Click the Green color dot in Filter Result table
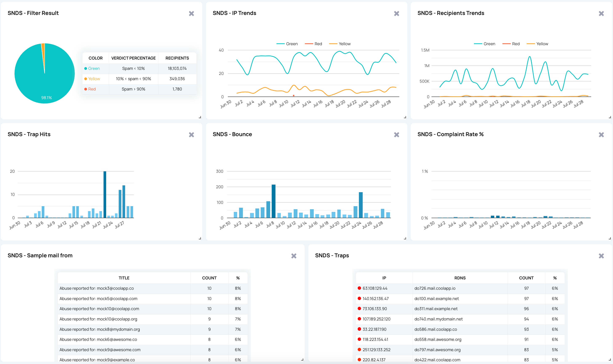Image resolution: width=613 pixels, height=364 pixels. 86,68
